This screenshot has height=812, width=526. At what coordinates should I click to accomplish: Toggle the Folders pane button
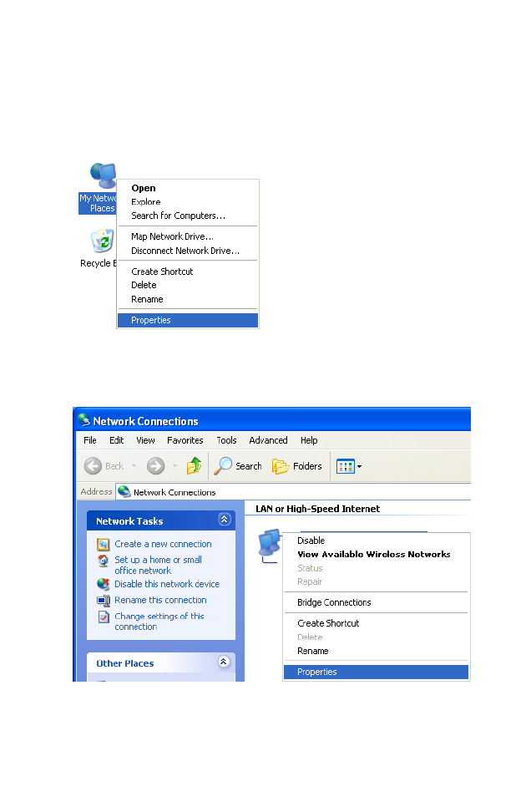coord(297,466)
